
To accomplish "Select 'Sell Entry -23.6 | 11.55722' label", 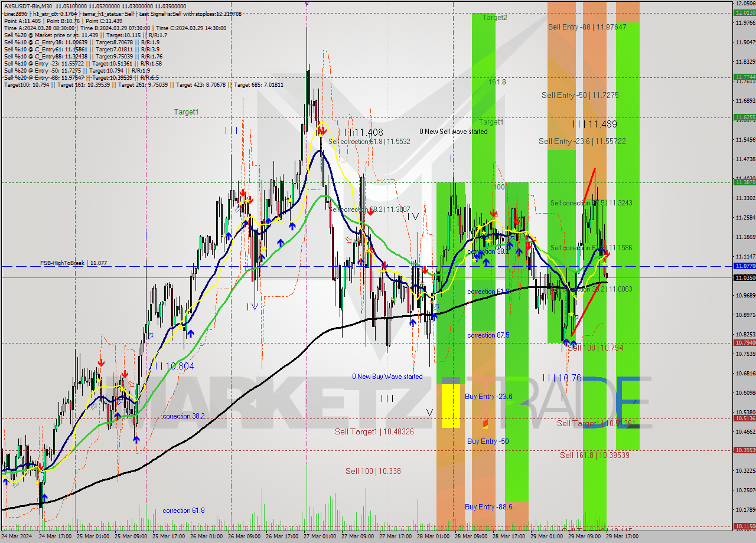I will tap(582, 142).
